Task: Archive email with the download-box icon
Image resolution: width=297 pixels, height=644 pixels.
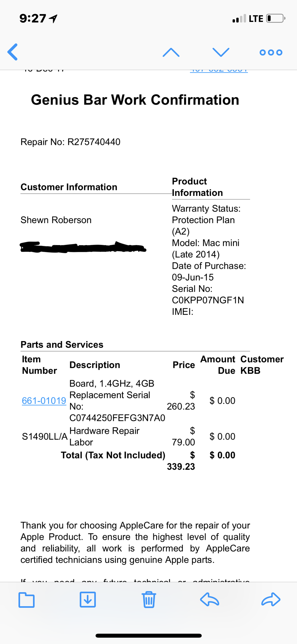Action: click(88, 600)
